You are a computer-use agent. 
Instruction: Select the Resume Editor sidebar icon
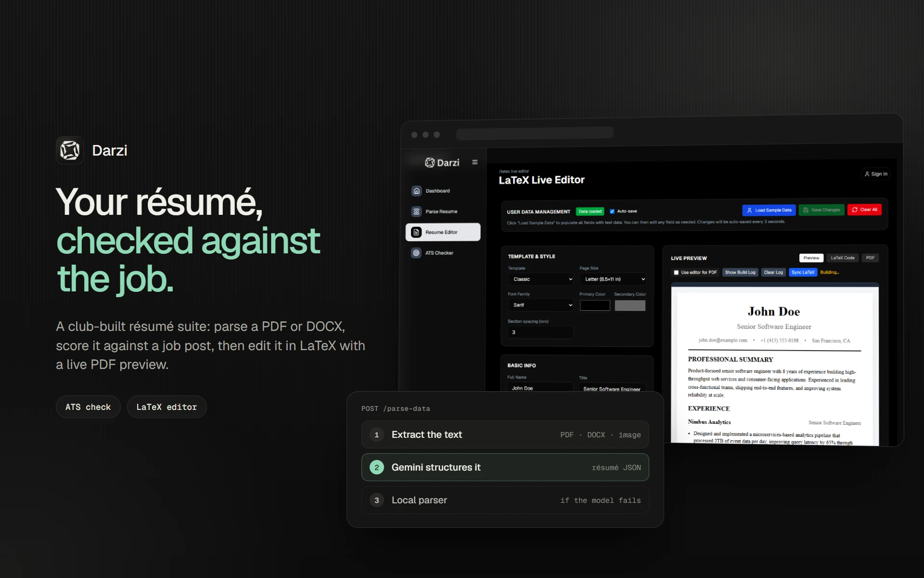(417, 232)
